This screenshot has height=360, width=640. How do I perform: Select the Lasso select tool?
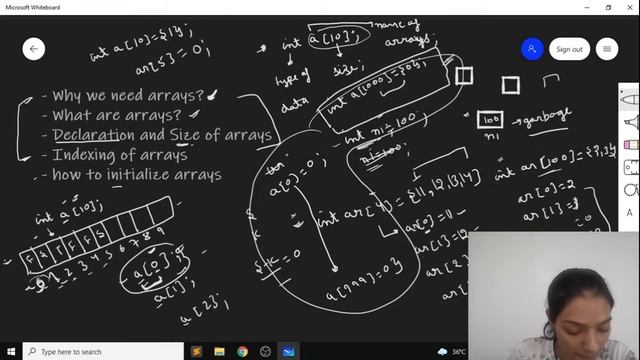tap(631, 190)
